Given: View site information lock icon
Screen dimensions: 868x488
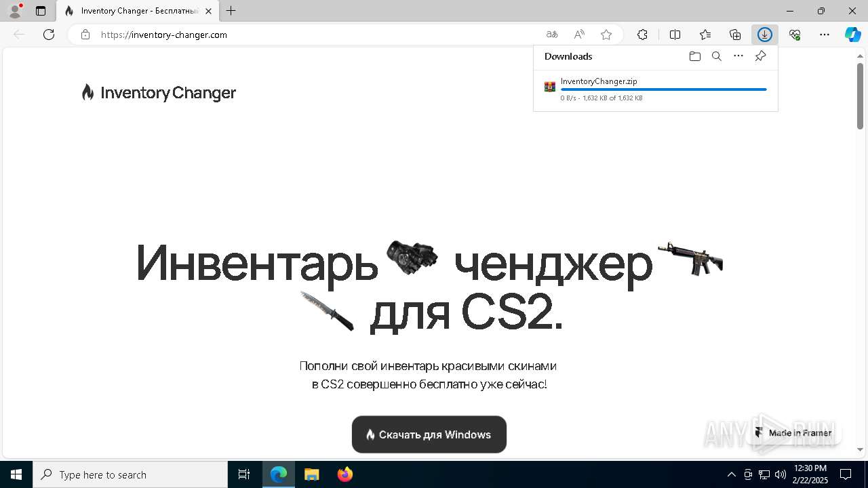Looking at the screenshot, I should tap(85, 35).
